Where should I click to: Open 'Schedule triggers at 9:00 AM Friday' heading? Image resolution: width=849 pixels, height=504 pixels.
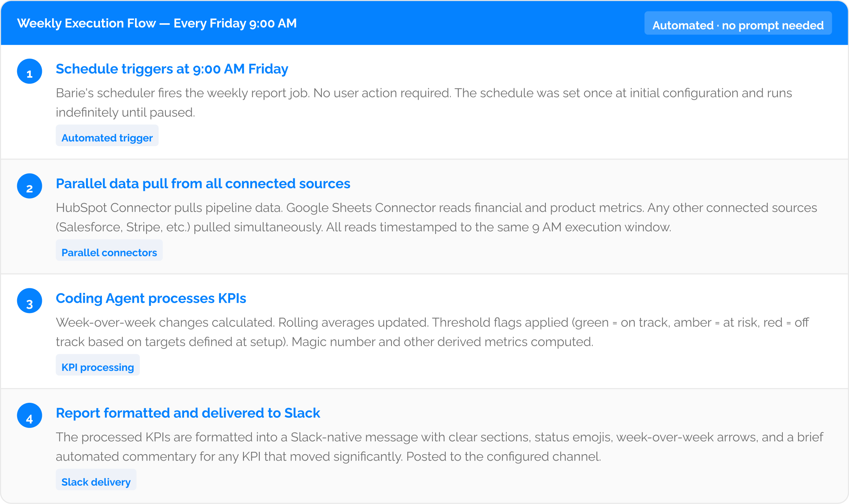[x=172, y=69]
